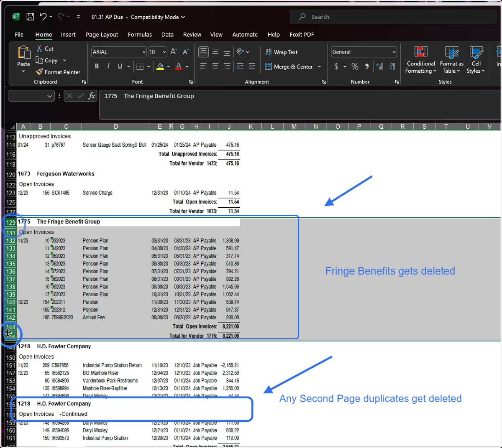Open the Foxit PDF tab

coord(302,35)
